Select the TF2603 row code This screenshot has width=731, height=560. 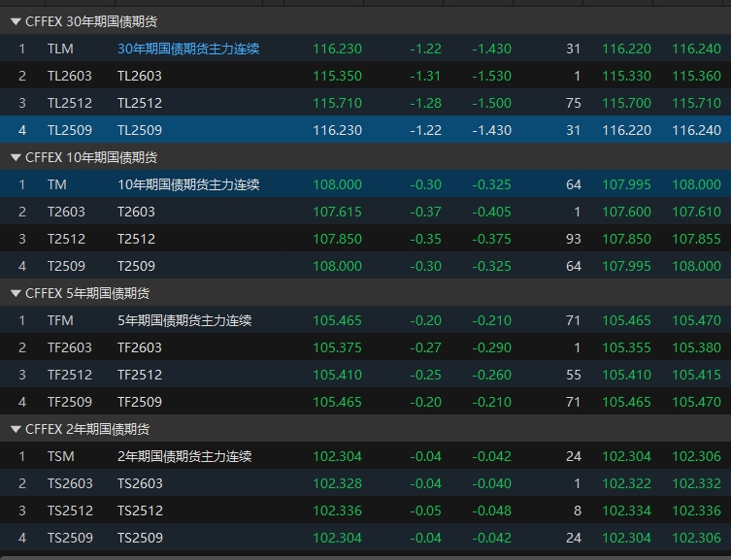point(70,347)
